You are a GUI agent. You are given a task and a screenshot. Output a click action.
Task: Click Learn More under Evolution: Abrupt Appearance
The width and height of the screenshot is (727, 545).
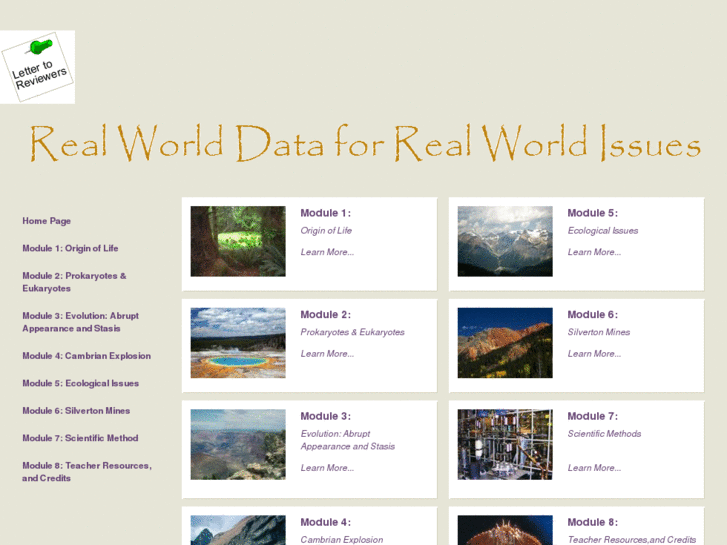click(327, 468)
